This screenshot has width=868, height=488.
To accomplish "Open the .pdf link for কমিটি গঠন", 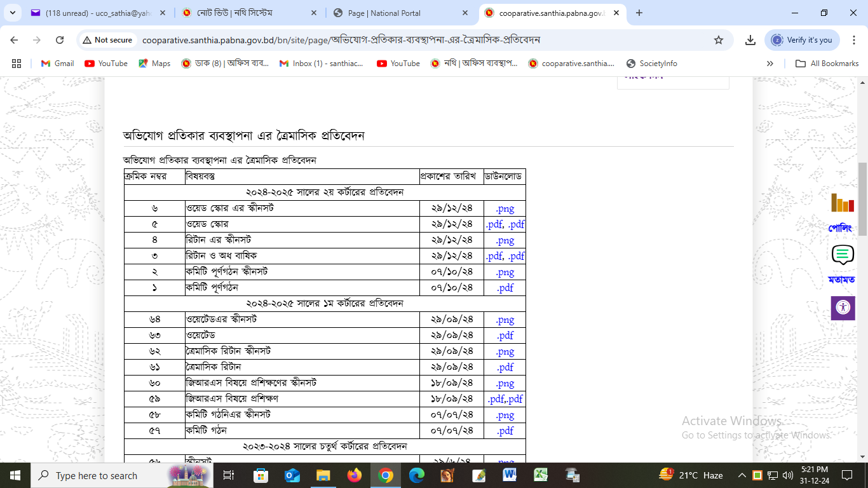I will (x=505, y=431).
